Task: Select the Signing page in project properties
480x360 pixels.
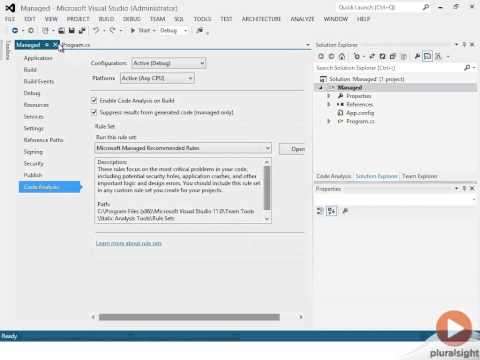Action: (x=33, y=152)
